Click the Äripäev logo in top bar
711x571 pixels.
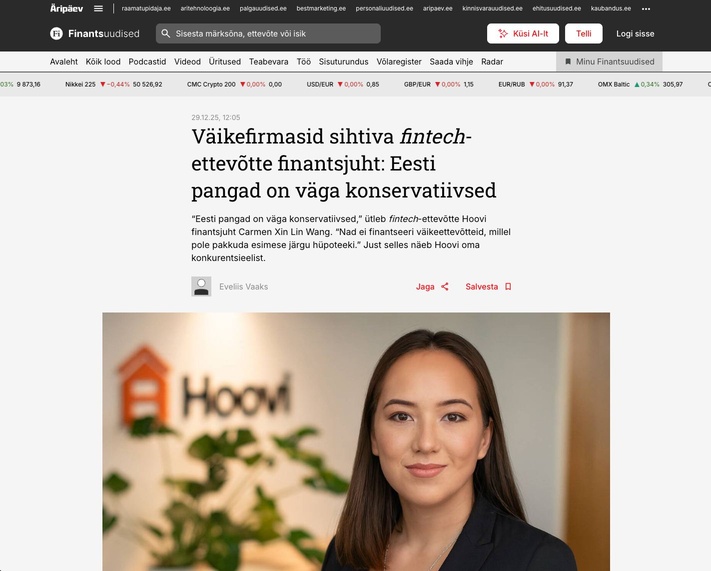point(66,9)
